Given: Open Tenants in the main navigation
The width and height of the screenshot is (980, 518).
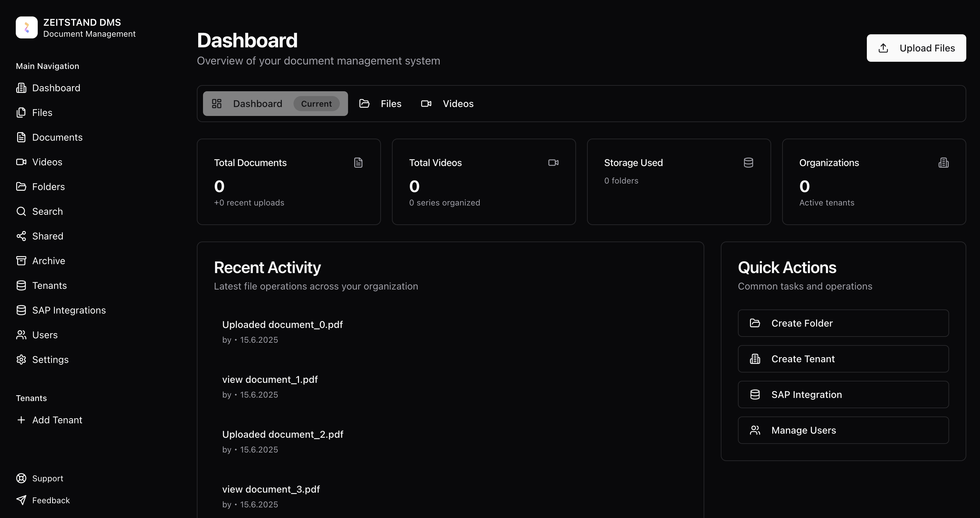Looking at the screenshot, I should pos(49,285).
